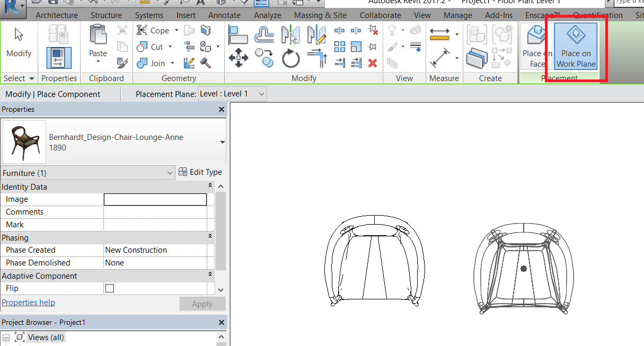Click the Copy tool in Modify panel
This screenshot has height=346, width=644.
(x=264, y=58)
